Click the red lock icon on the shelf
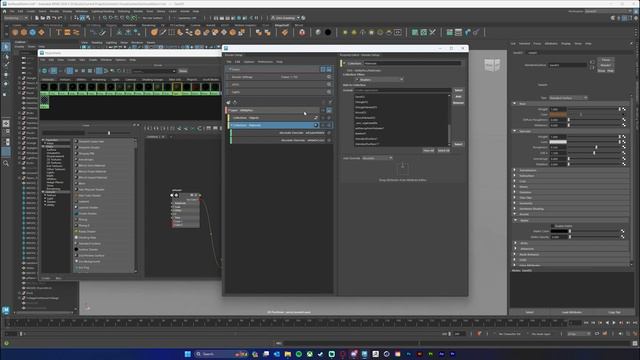640x360 pixels. pyautogui.click(x=302, y=32)
